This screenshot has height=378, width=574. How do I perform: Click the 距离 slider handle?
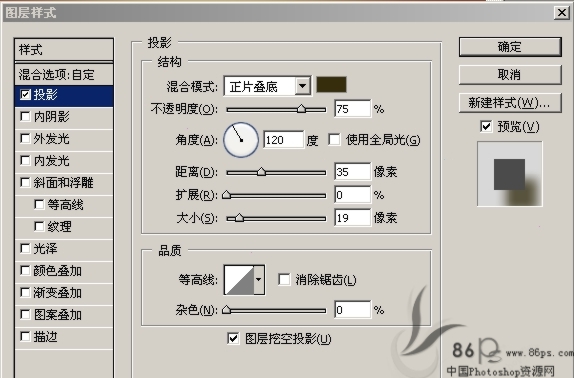(x=261, y=172)
